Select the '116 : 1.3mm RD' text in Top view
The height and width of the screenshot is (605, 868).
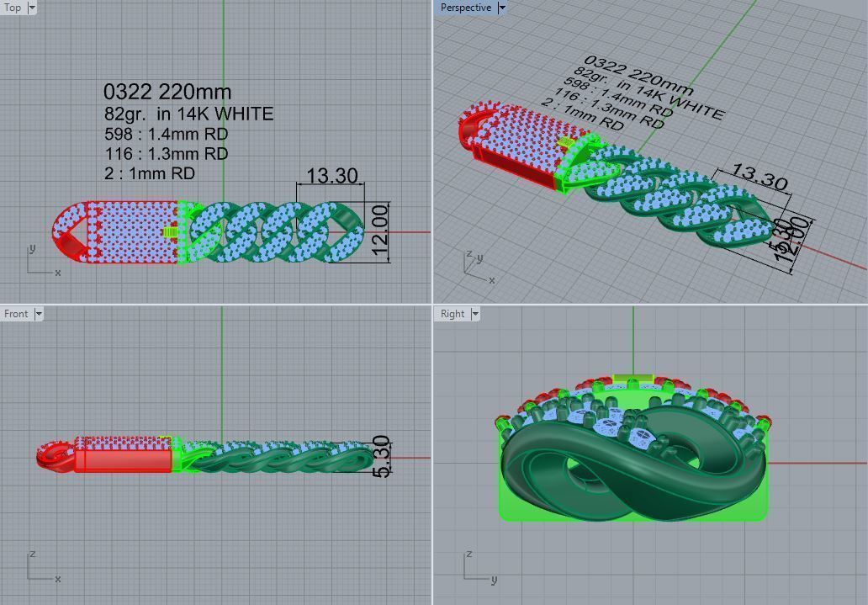click(166, 153)
